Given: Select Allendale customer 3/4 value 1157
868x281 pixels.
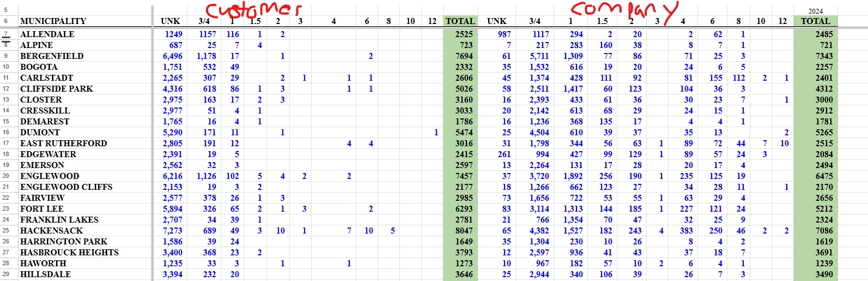Looking at the screenshot, I should pyautogui.click(x=207, y=34).
